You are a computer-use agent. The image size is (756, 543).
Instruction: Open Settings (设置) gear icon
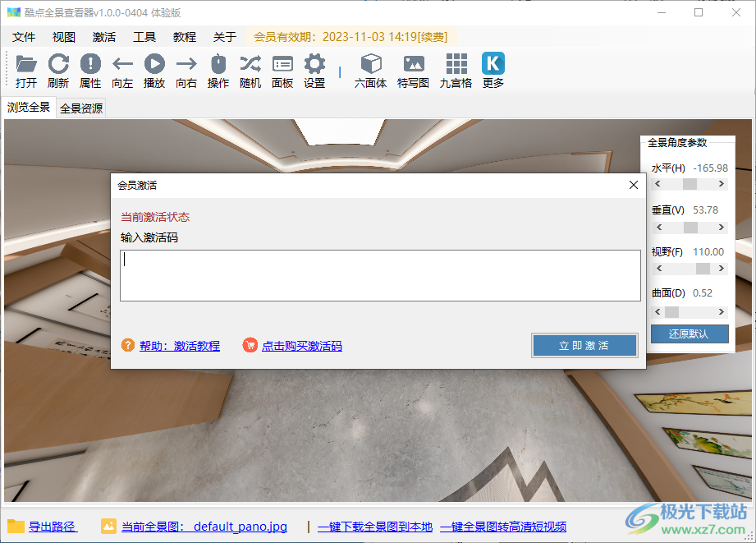(314, 64)
